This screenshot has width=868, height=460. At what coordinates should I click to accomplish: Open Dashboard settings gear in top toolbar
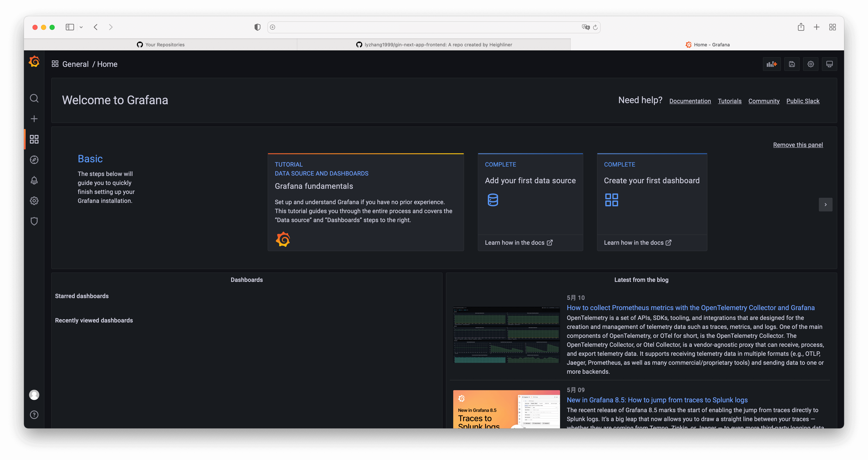811,64
